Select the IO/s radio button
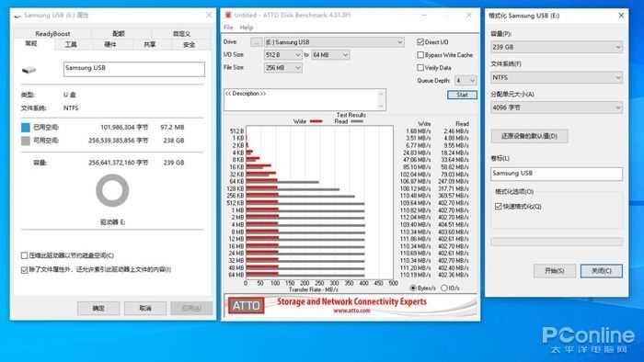The image size is (644, 362). pos(444,288)
